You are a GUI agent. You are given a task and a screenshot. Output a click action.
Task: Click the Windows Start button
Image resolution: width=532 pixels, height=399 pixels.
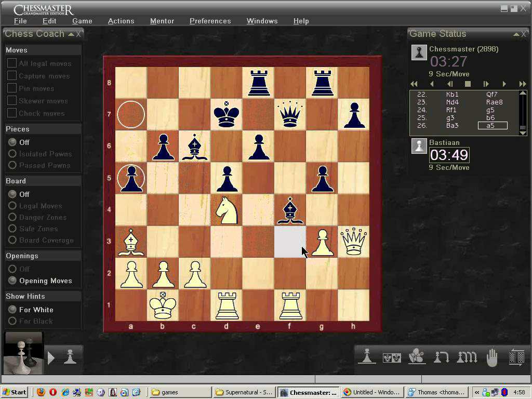click(x=15, y=392)
